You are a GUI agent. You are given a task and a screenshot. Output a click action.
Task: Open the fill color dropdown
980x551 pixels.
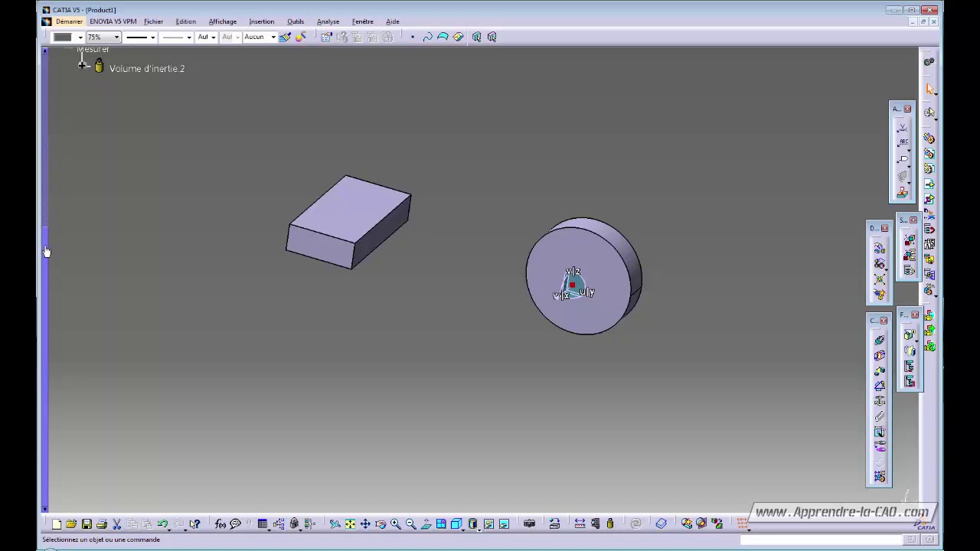coord(80,37)
